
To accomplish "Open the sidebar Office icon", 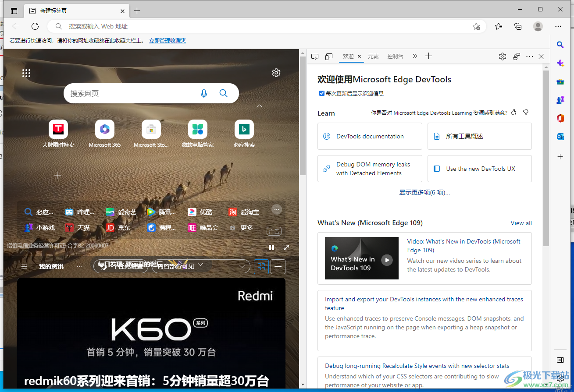I will click(560, 118).
